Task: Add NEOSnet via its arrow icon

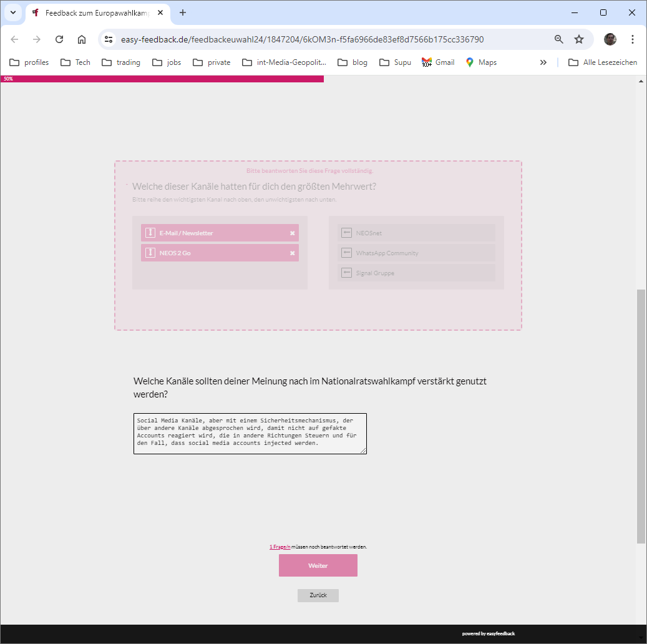Action: pyautogui.click(x=347, y=233)
